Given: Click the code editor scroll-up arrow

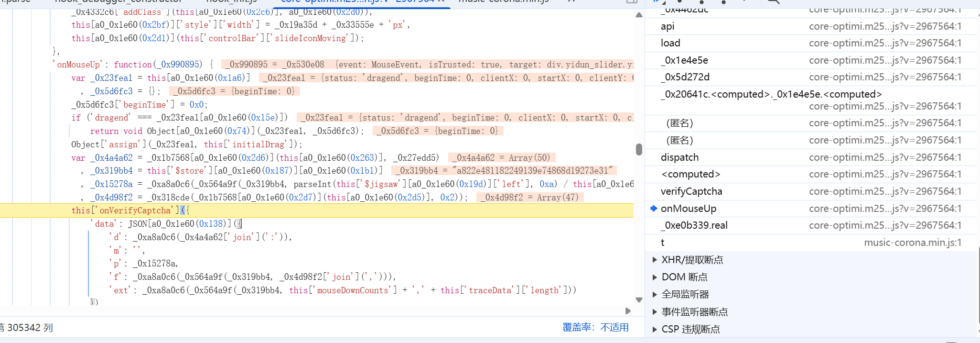Looking at the screenshot, I should (x=639, y=15).
